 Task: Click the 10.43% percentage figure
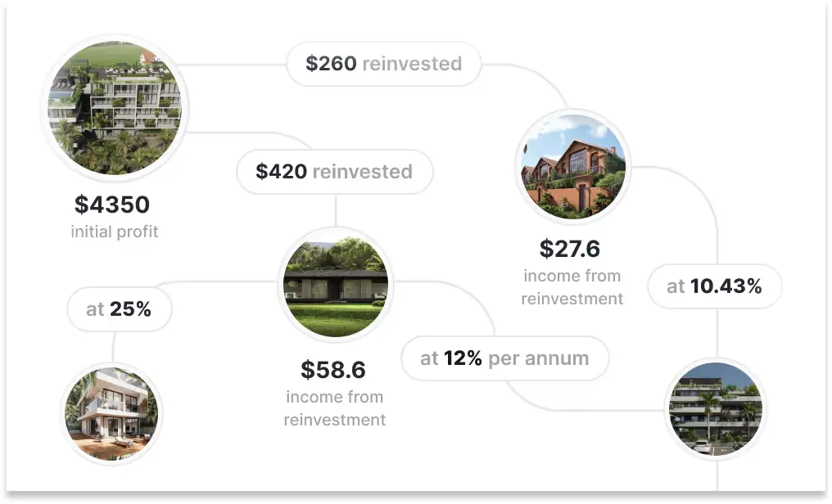click(726, 286)
